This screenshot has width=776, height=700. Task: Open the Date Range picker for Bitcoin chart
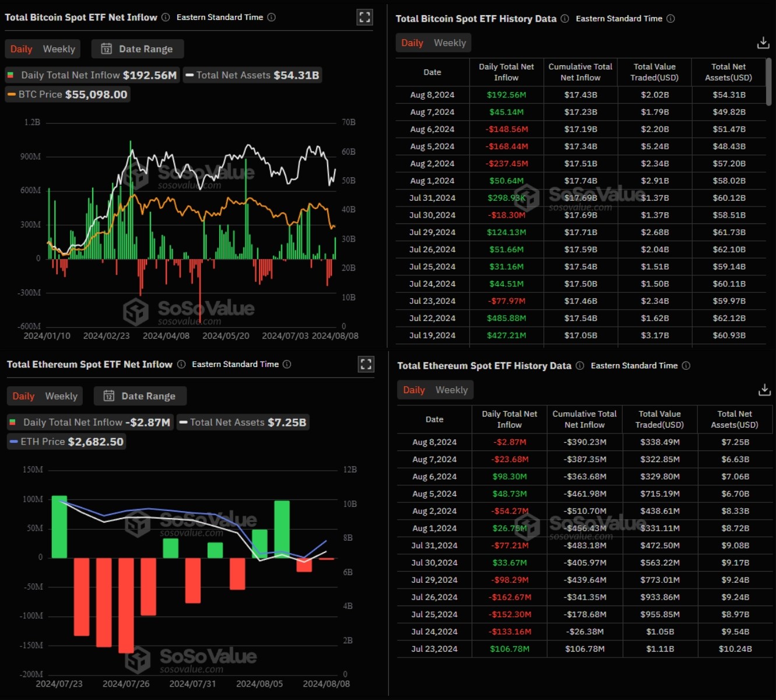[138, 49]
